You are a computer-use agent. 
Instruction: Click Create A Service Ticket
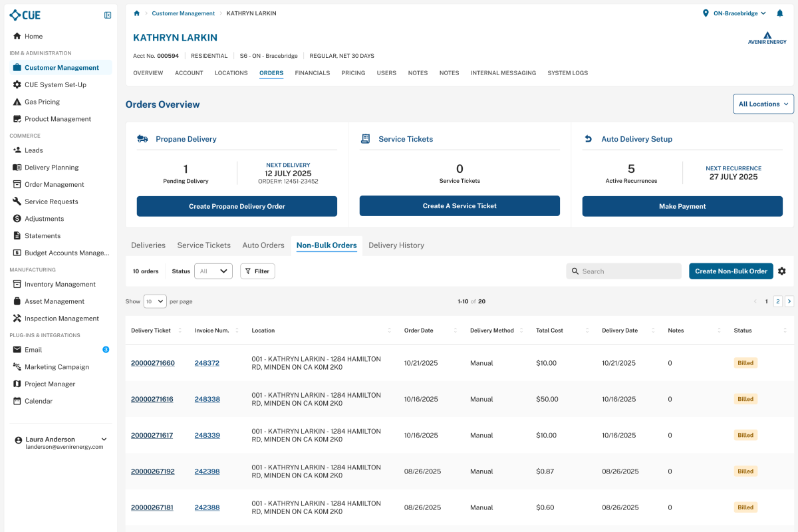point(460,206)
